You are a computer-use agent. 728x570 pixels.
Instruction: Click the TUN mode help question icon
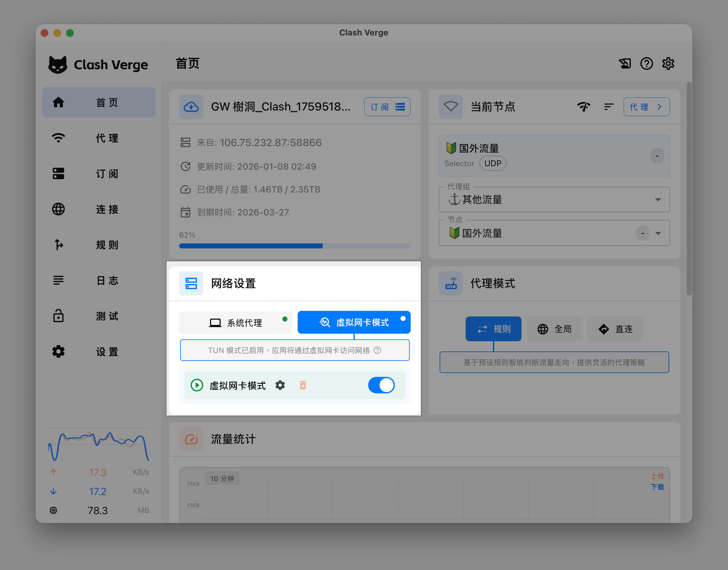tap(377, 350)
